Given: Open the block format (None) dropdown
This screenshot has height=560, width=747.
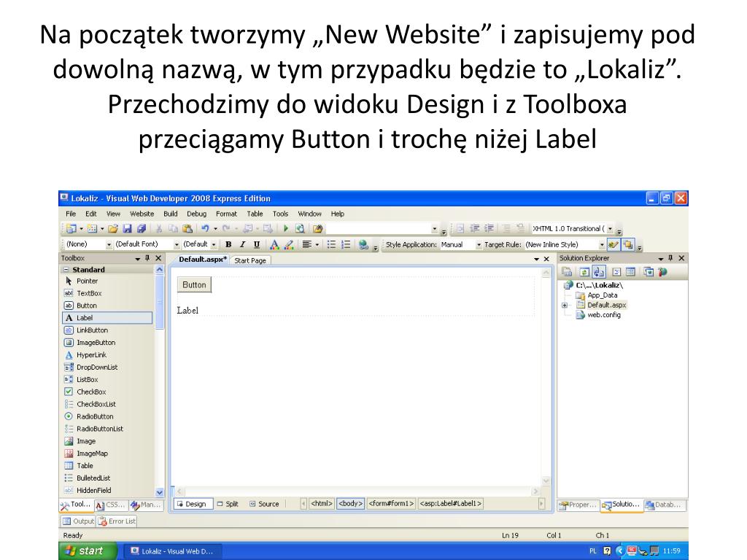Looking at the screenshot, I should 109,245.
